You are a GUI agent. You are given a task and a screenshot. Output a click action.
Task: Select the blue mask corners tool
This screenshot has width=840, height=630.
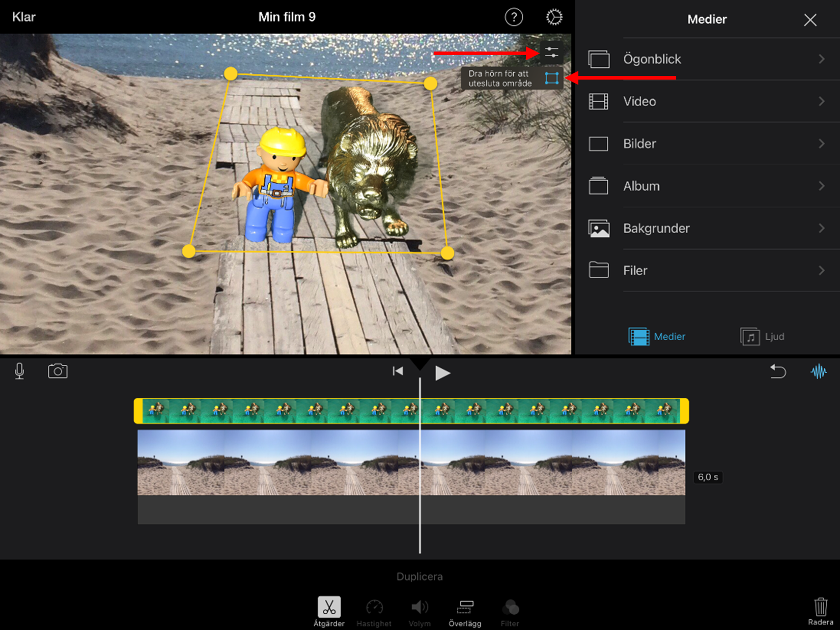click(551, 78)
